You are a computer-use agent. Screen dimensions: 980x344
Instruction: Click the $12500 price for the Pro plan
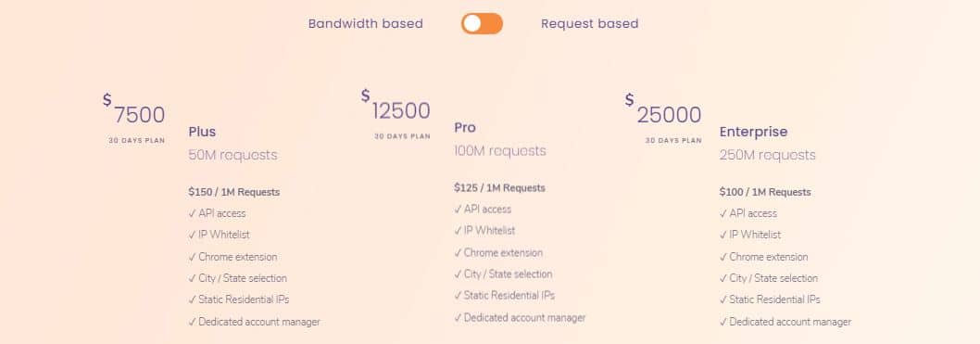pyautogui.click(x=396, y=107)
